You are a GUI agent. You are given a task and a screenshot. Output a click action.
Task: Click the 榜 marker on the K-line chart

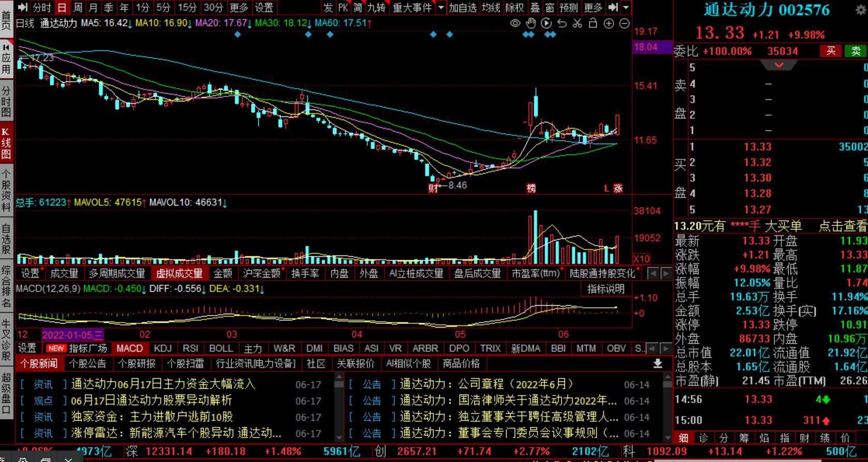point(531,188)
